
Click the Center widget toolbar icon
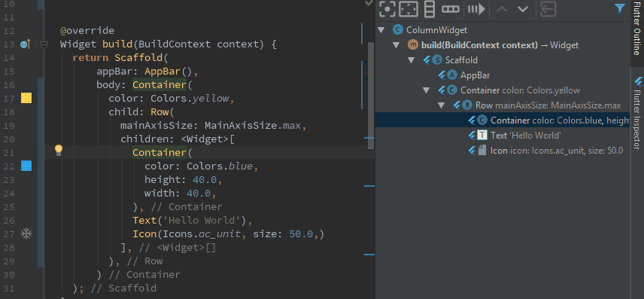(387, 9)
